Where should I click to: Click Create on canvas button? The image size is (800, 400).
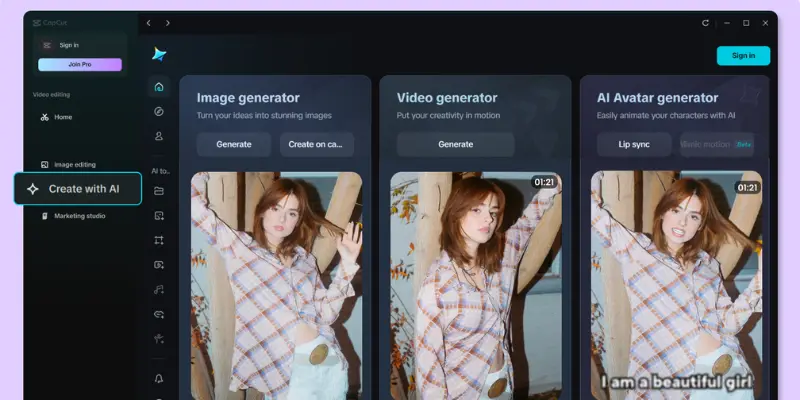point(317,144)
